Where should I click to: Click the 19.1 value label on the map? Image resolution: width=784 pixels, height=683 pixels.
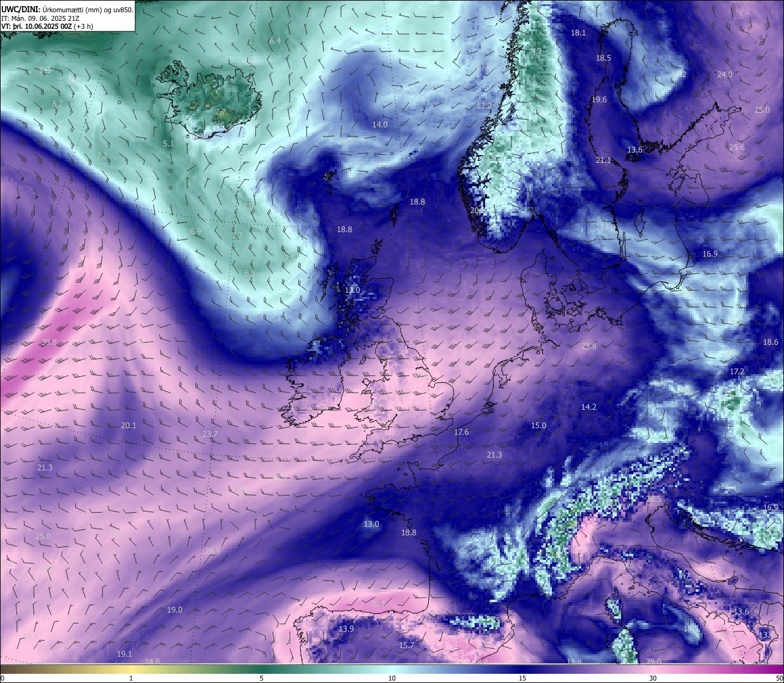(124, 654)
